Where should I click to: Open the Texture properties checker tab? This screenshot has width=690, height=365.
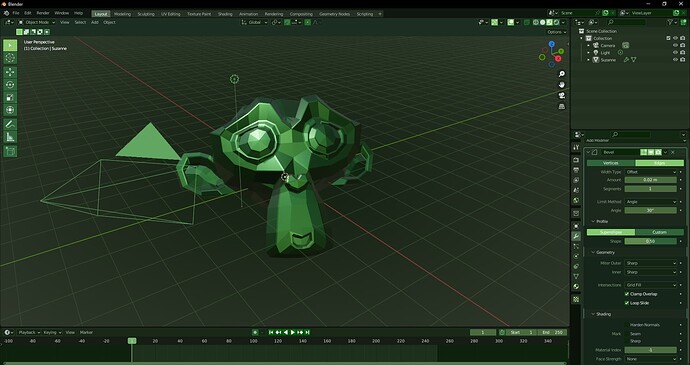(x=576, y=299)
